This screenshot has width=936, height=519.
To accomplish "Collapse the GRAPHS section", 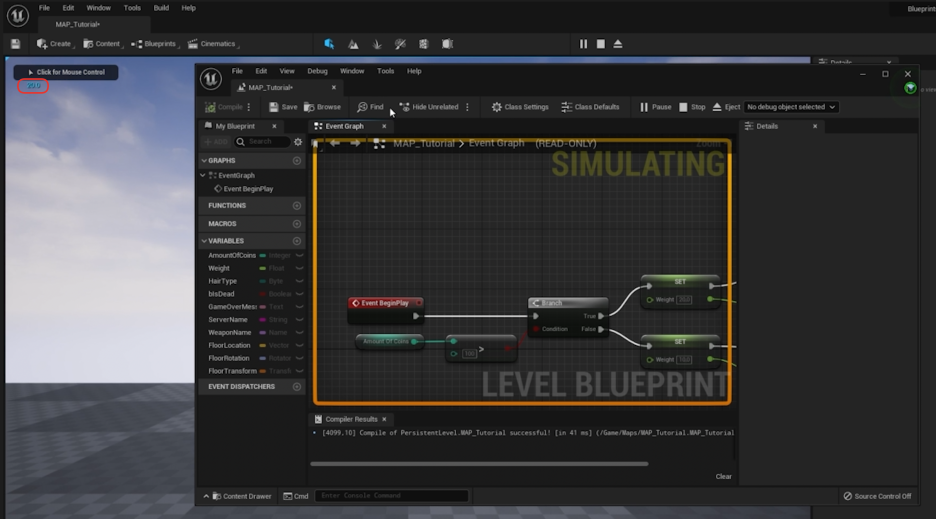I will tap(204, 161).
